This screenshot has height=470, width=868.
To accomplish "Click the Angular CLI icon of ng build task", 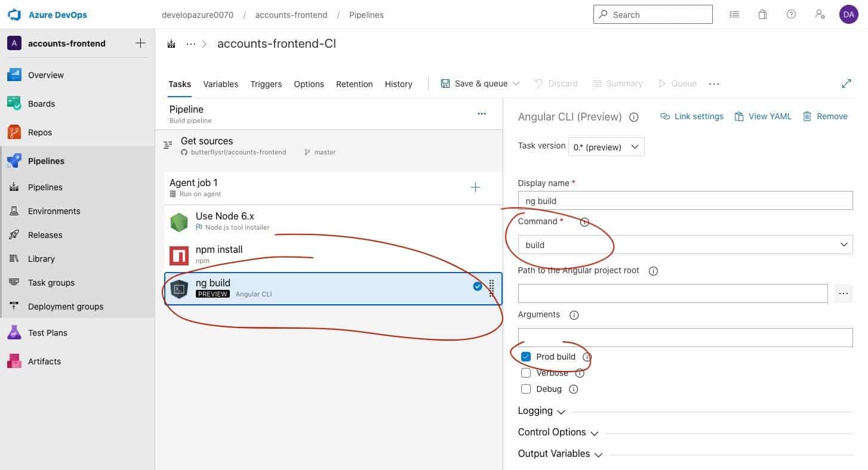I will (x=179, y=289).
